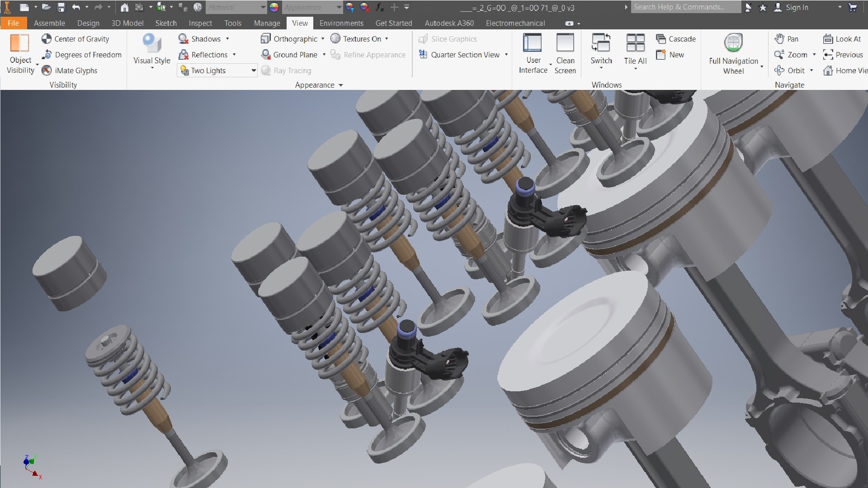Image resolution: width=868 pixels, height=488 pixels.
Task: Open the Manage ribbon tab
Action: (x=267, y=23)
